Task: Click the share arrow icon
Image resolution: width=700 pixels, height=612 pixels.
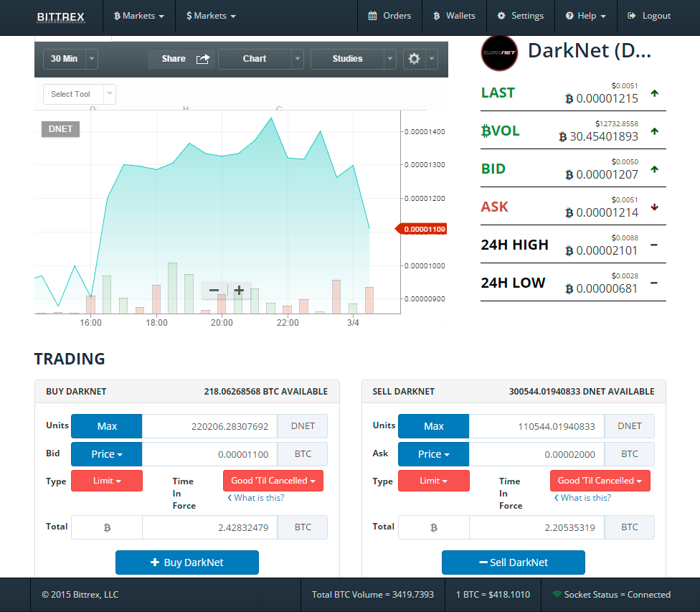Action: [203, 59]
